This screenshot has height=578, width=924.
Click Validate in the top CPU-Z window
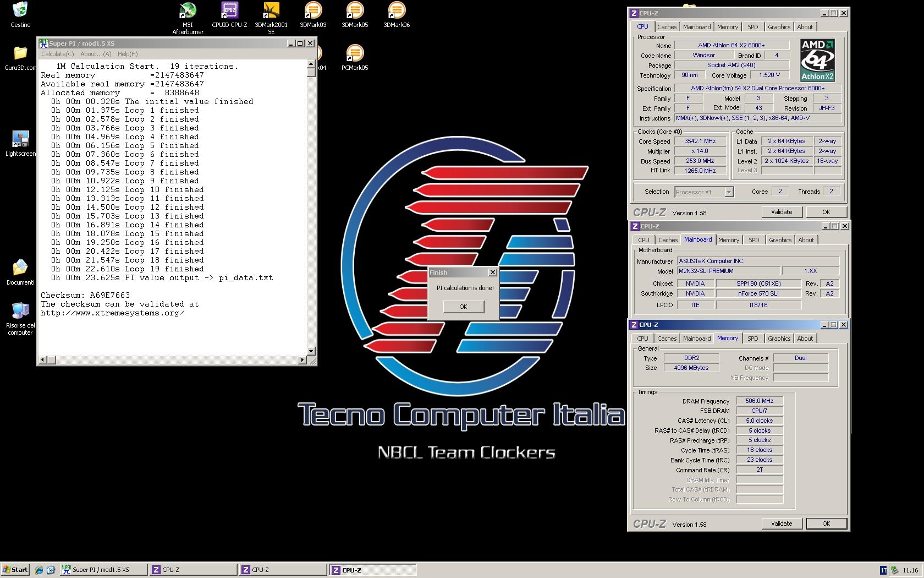(x=782, y=212)
